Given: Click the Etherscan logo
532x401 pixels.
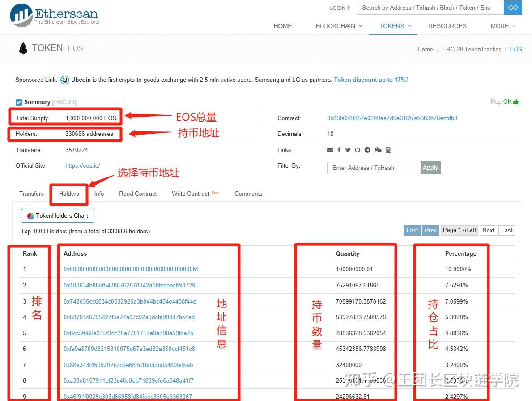Looking at the screenshot, I should click(x=55, y=16).
